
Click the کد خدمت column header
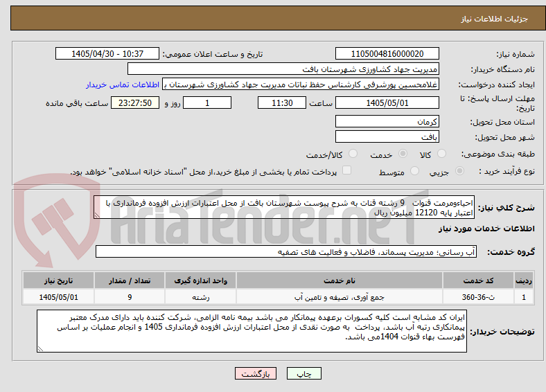point(478,280)
